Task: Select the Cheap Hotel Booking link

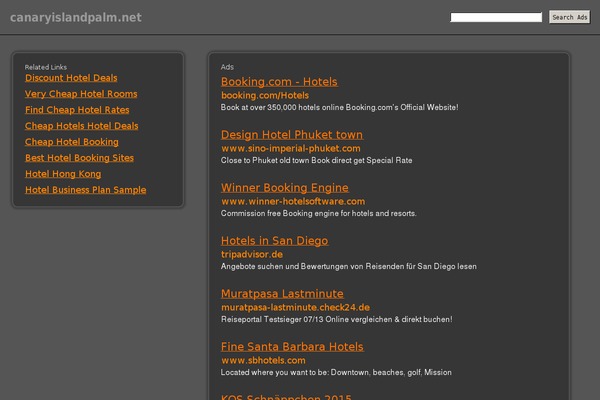Action: 72,142
